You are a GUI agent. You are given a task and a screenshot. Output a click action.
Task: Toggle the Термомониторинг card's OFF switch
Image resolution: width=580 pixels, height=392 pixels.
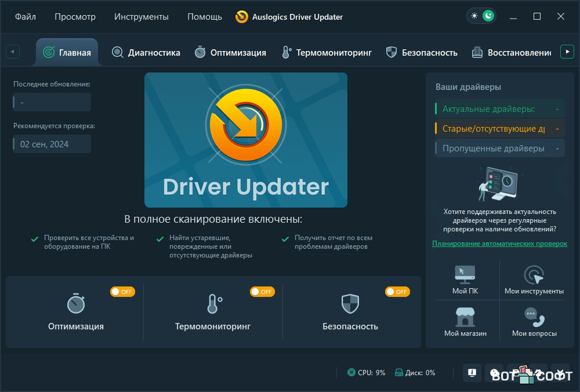262,292
